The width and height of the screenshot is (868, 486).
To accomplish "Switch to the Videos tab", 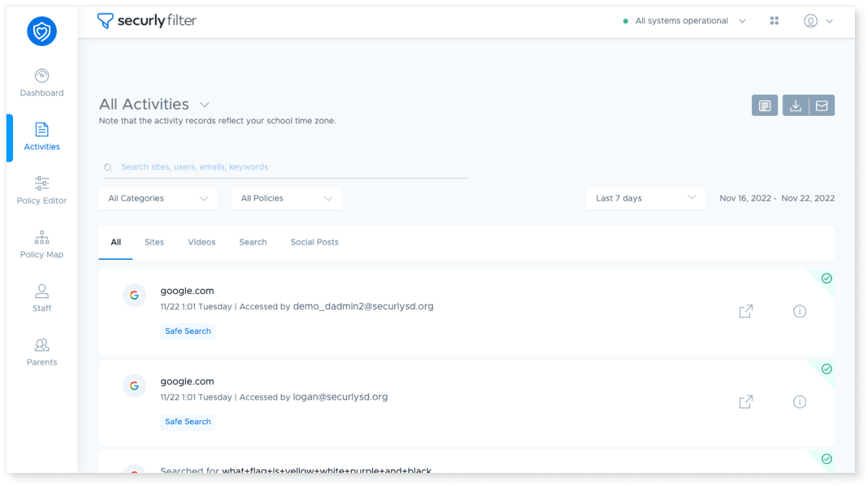I will 202,243.
